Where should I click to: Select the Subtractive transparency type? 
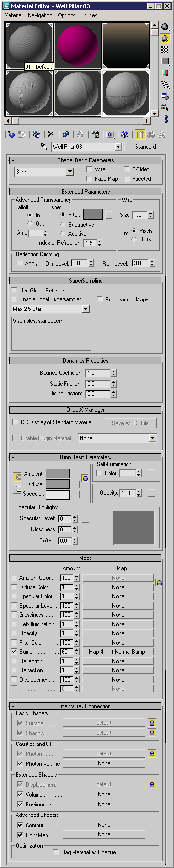[63, 224]
